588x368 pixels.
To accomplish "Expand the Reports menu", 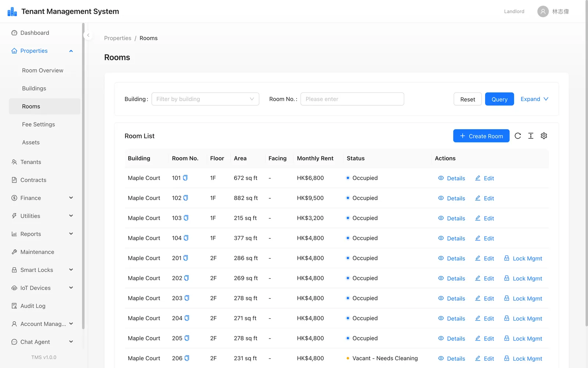I will (44, 234).
